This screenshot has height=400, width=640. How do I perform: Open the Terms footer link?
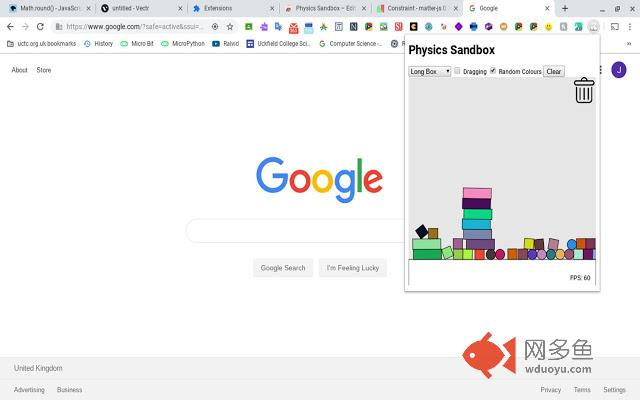582,390
